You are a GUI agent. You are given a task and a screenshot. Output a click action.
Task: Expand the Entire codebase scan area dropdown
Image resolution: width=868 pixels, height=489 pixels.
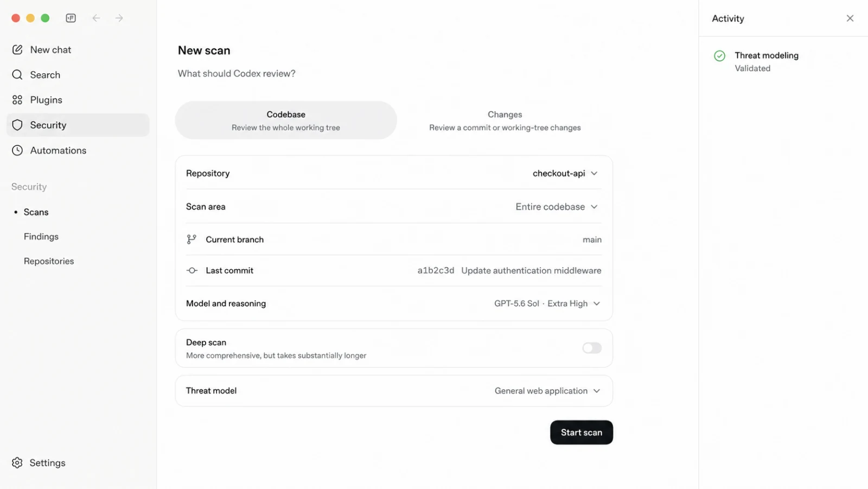click(x=556, y=207)
